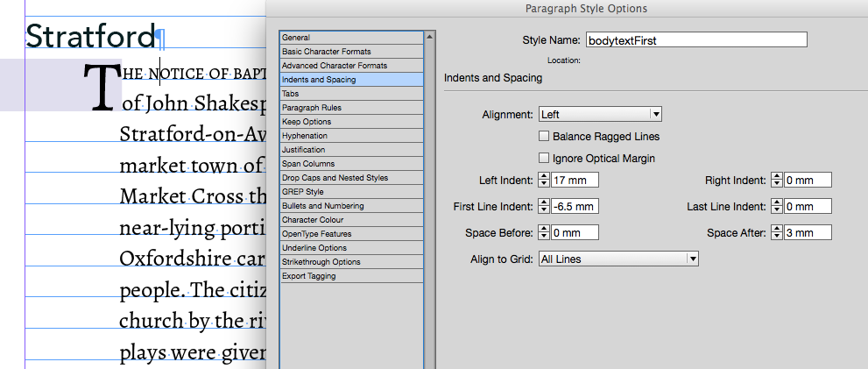Click the Right Indent stepper arrows
The width and height of the screenshot is (868, 369).
pyautogui.click(x=777, y=180)
